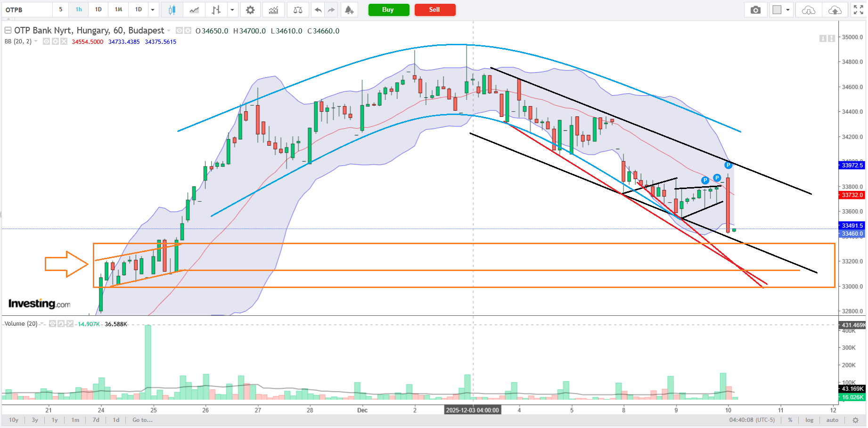Viewport: 868px width, 428px height.
Task: Take a chart snapshot with camera
Action: pyautogui.click(x=755, y=10)
